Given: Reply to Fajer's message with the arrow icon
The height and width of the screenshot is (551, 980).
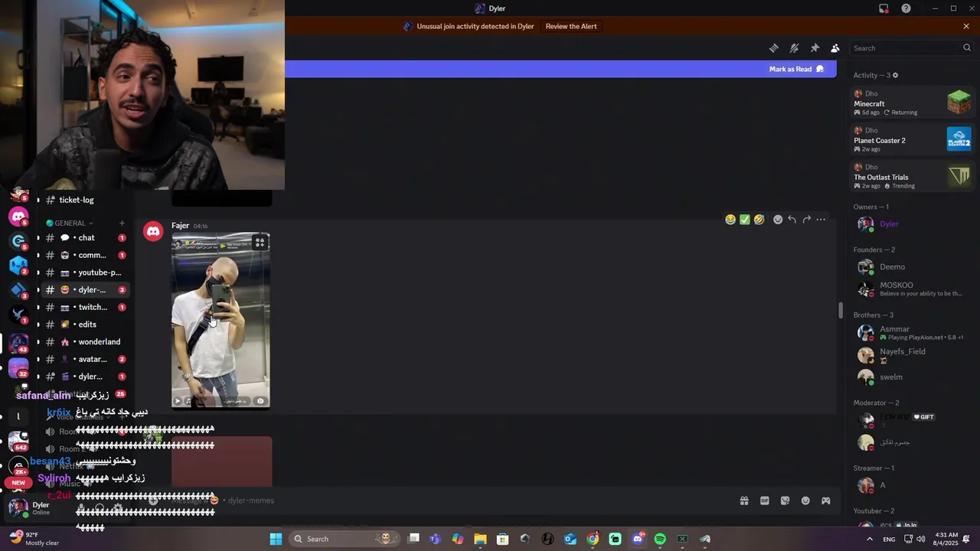Looking at the screenshot, I should 792,220.
